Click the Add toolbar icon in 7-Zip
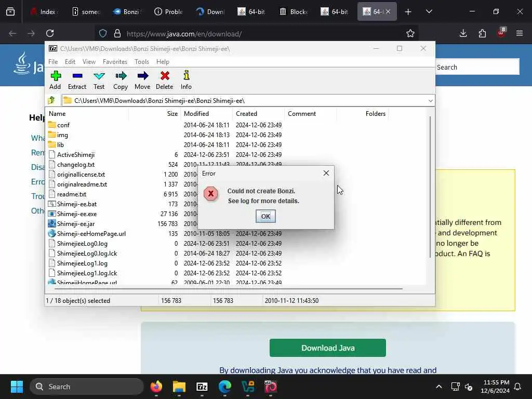532x399 pixels. pyautogui.click(x=55, y=76)
